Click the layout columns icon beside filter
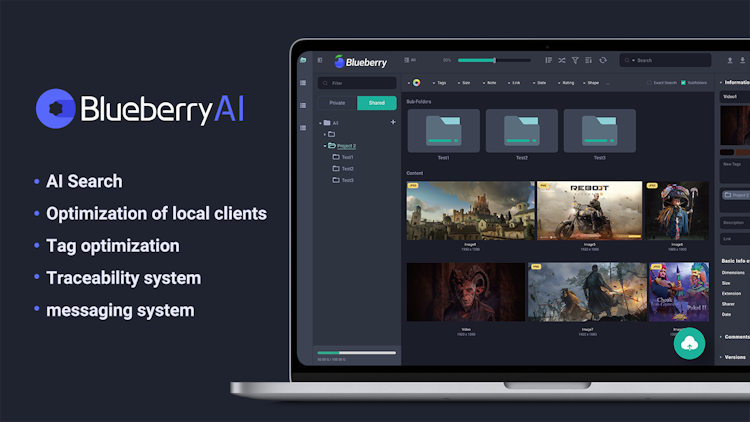The image size is (750, 422). (588, 60)
